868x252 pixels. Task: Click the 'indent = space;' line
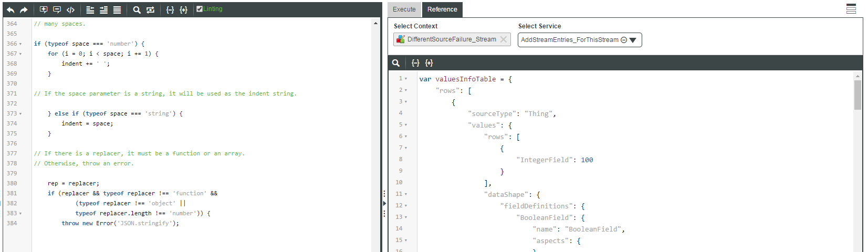click(87, 123)
